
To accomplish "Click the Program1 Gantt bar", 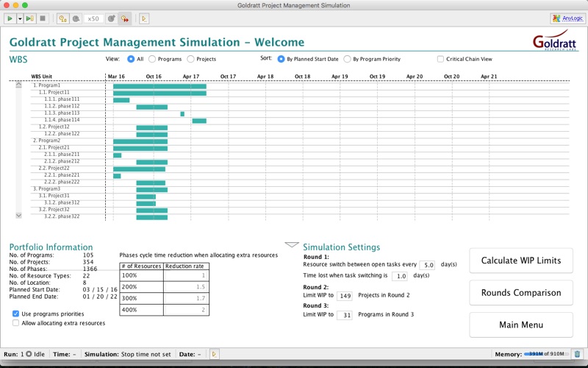I will 159,86.
